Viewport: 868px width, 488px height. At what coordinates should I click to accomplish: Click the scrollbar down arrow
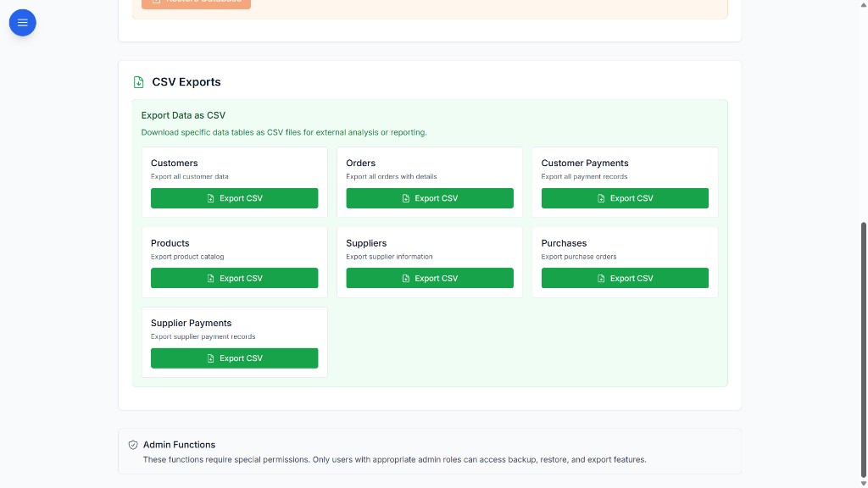coord(863,484)
